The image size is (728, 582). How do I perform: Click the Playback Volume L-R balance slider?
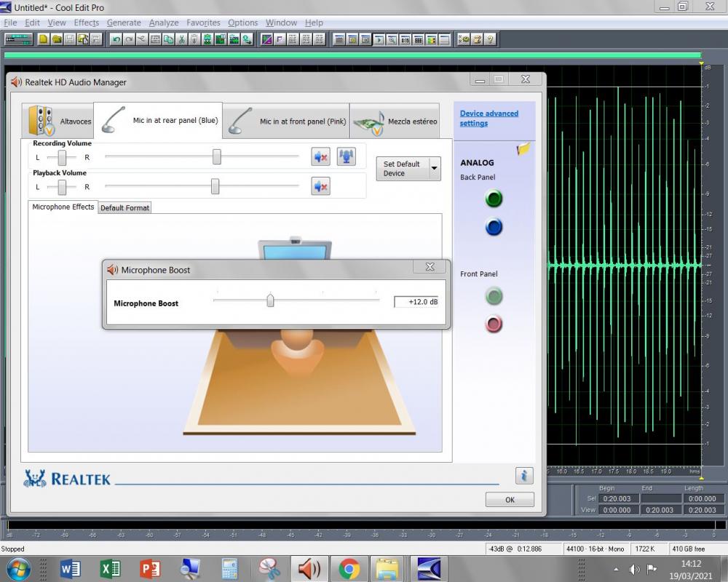62,187
